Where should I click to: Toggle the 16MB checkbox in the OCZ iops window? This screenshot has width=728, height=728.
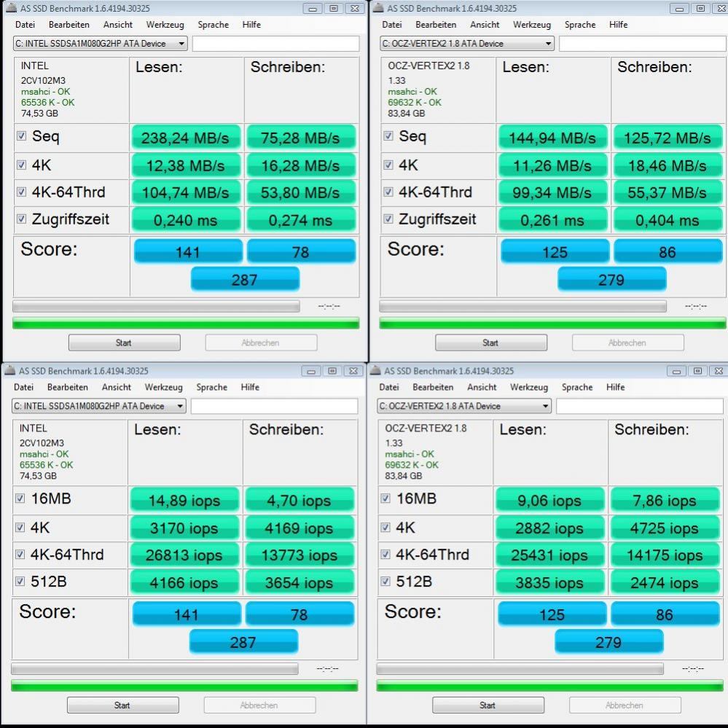[385, 498]
